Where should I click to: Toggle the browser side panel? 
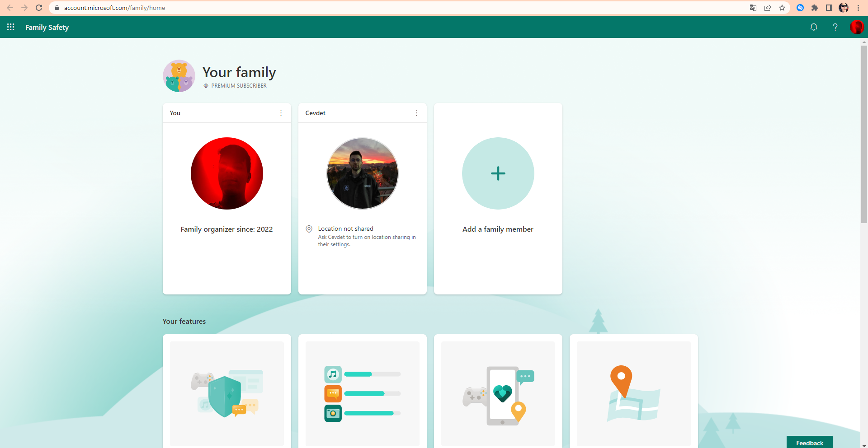829,8
